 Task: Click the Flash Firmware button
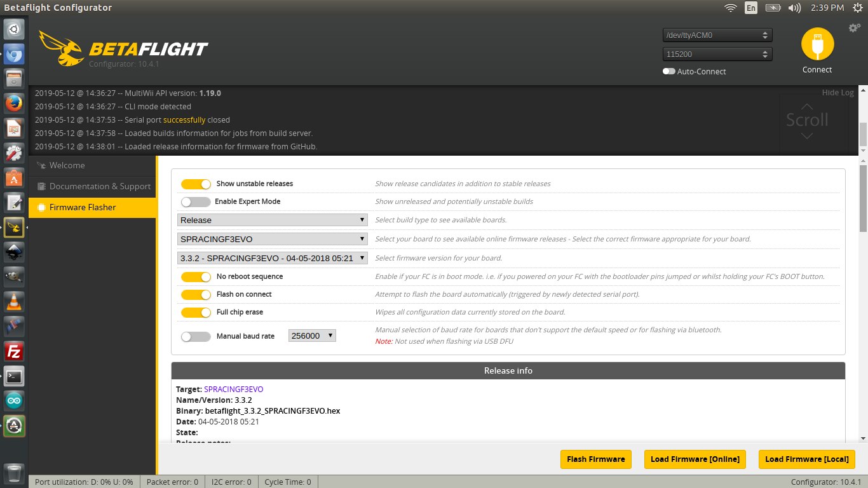click(x=596, y=459)
